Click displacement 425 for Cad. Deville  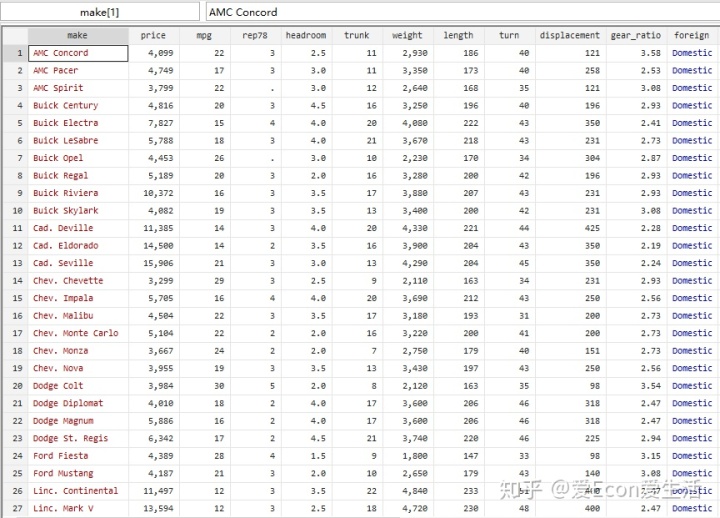point(571,228)
